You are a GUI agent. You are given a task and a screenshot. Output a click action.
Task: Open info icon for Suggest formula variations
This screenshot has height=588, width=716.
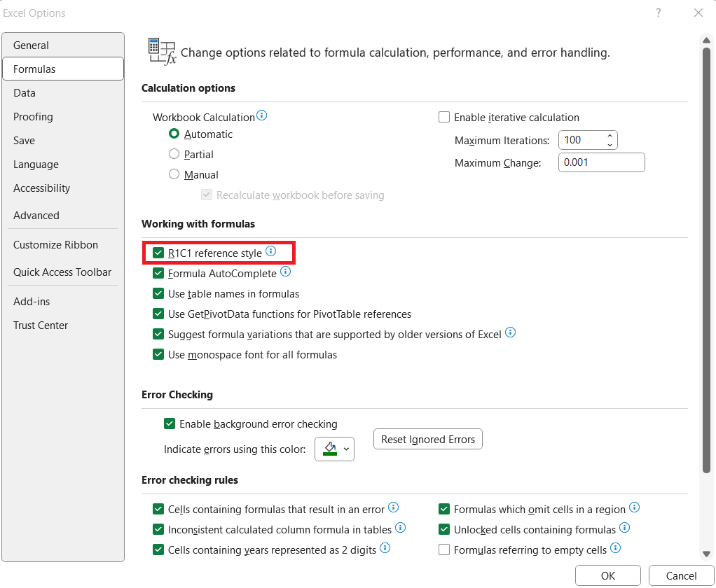click(x=511, y=332)
